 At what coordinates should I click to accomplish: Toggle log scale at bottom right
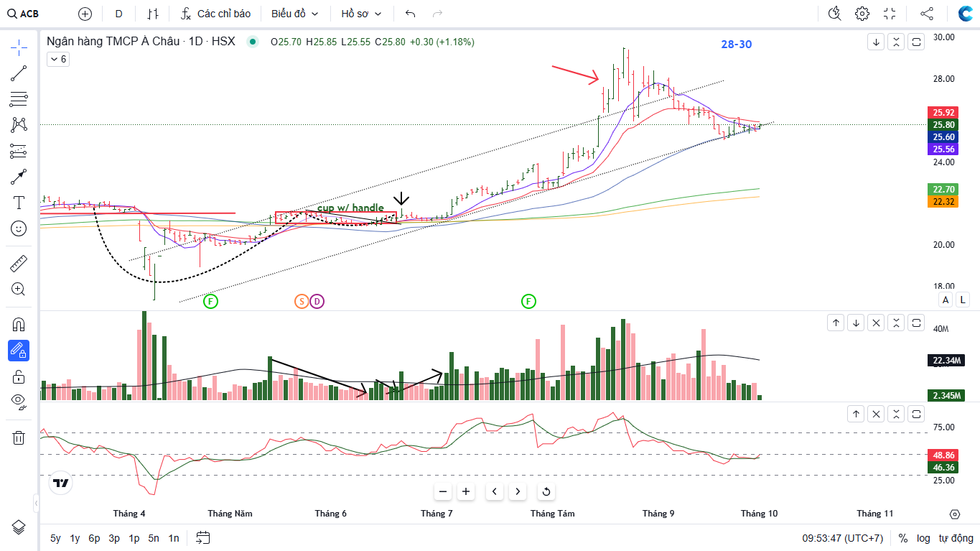923,538
